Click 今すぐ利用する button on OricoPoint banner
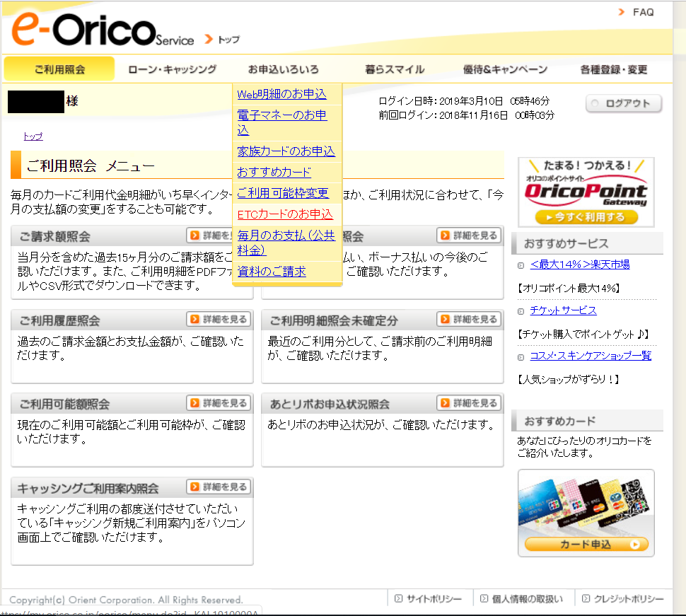This screenshot has width=686, height=616. pos(586,216)
